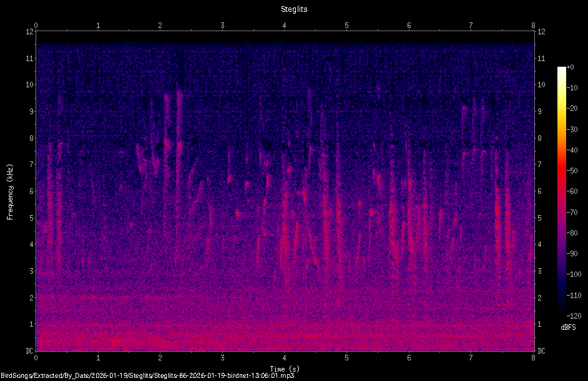Click the dBFS unit label under the color bar
The height and width of the screenshot is (381, 588).
coord(568,327)
